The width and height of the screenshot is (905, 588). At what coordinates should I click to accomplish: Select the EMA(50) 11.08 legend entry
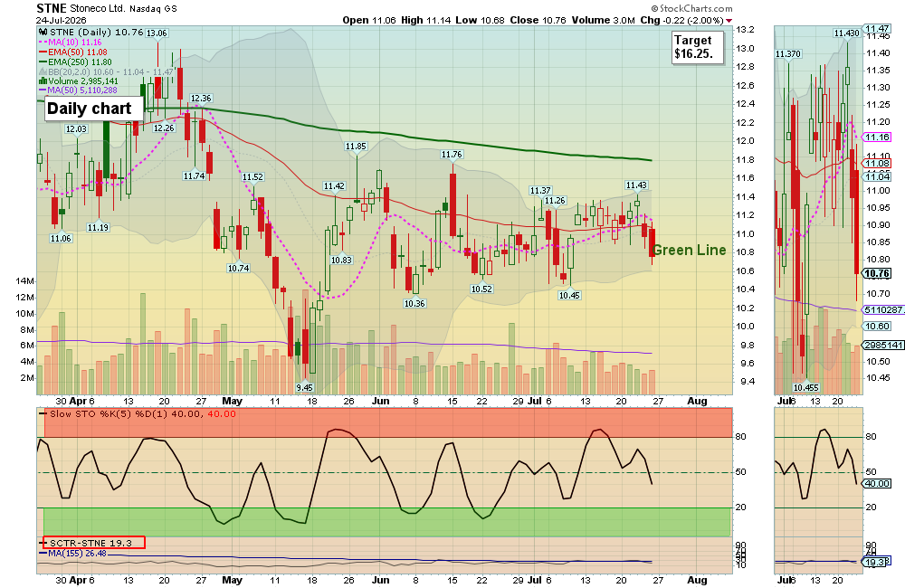(x=73, y=52)
